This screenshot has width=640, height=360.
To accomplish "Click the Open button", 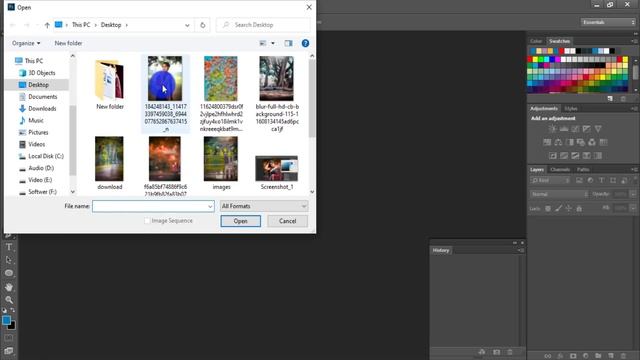I will coord(240,221).
